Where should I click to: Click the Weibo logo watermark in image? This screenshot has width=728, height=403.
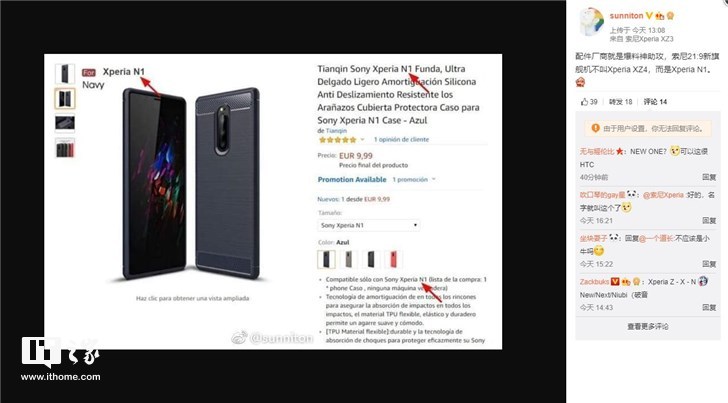pyautogui.click(x=239, y=338)
